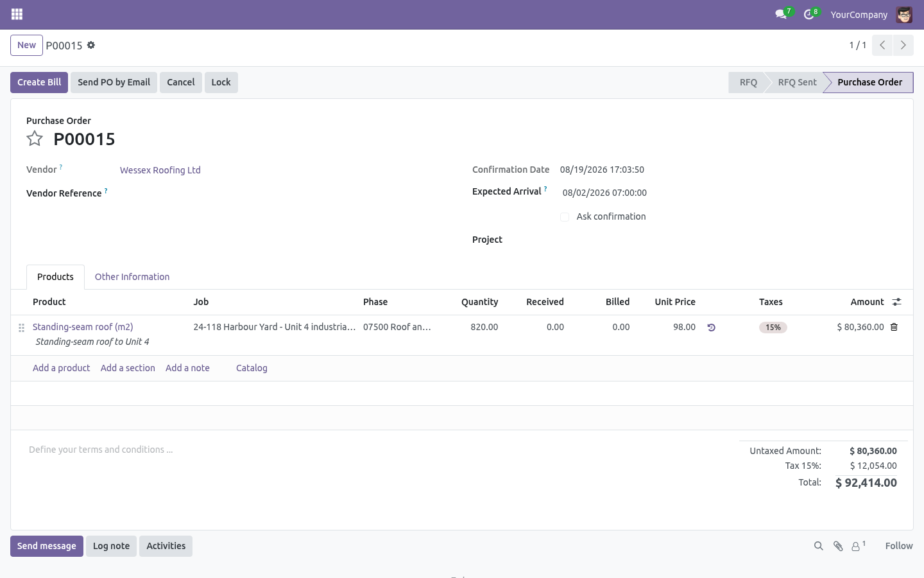
Task: Select the Products tab
Action: pyautogui.click(x=55, y=277)
